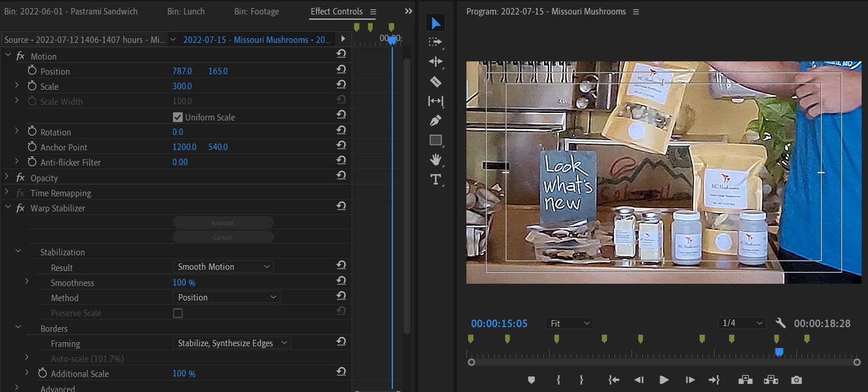
Task: Add marker in Program Monitor
Action: pos(531,380)
